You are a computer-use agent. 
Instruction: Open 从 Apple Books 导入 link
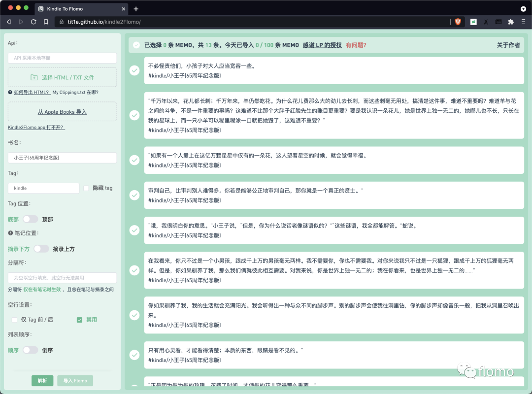coord(63,112)
